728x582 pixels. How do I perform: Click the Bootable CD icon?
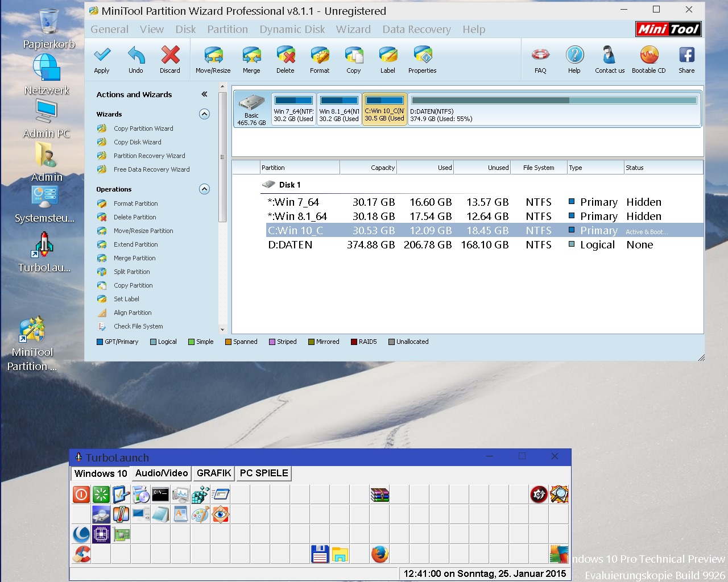pos(649,55)
